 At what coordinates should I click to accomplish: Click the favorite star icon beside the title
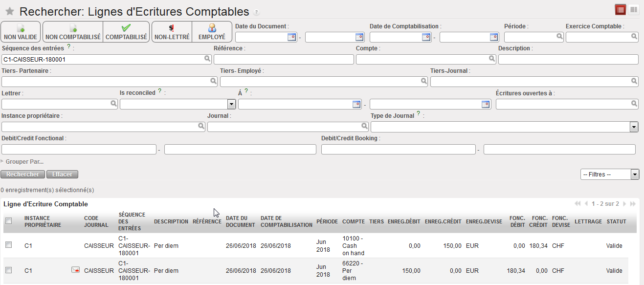coord(9,12)
